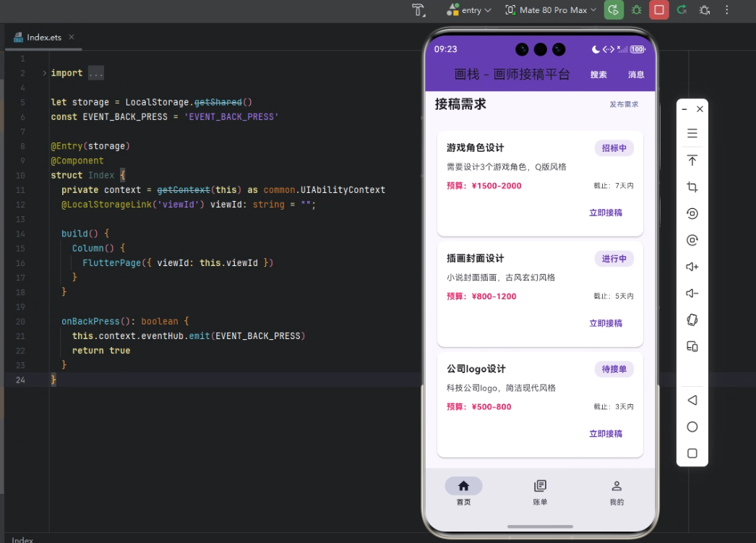Decrease emulator volume
The image size is (756, 543).
tap(692, 293)
